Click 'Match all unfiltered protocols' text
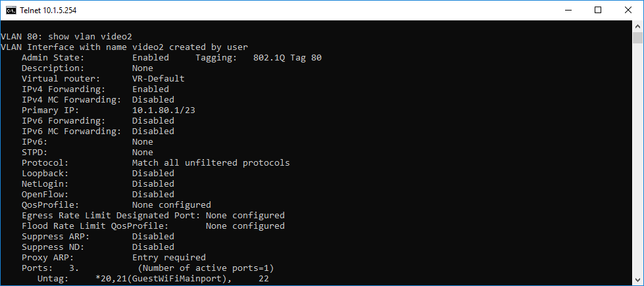644x286 pixels. tap(211, 163)
